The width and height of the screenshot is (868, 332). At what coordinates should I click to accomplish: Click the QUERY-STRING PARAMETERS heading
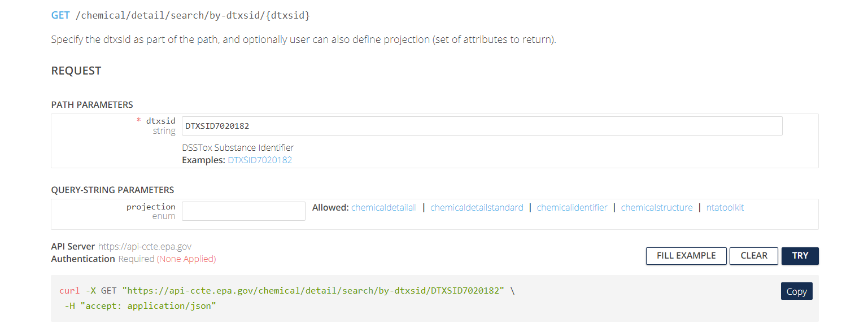pyautogui.click(x=112, y=190)
